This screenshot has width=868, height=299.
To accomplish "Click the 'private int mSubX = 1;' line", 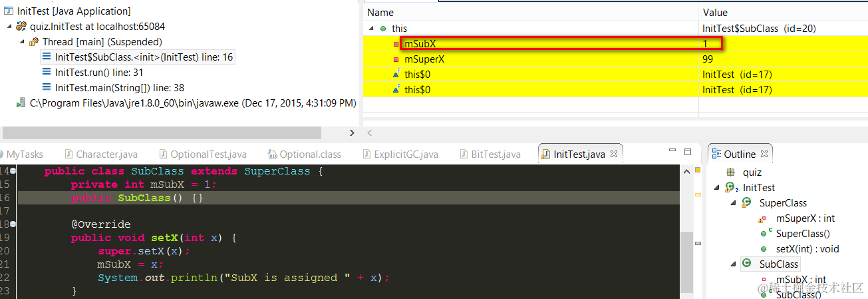I will coord(144,184).
